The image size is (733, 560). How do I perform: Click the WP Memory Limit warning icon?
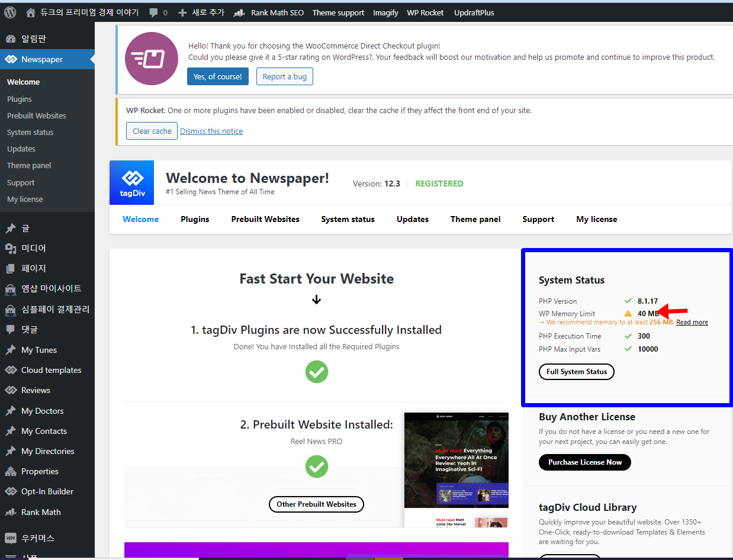[x=628, y=314]
